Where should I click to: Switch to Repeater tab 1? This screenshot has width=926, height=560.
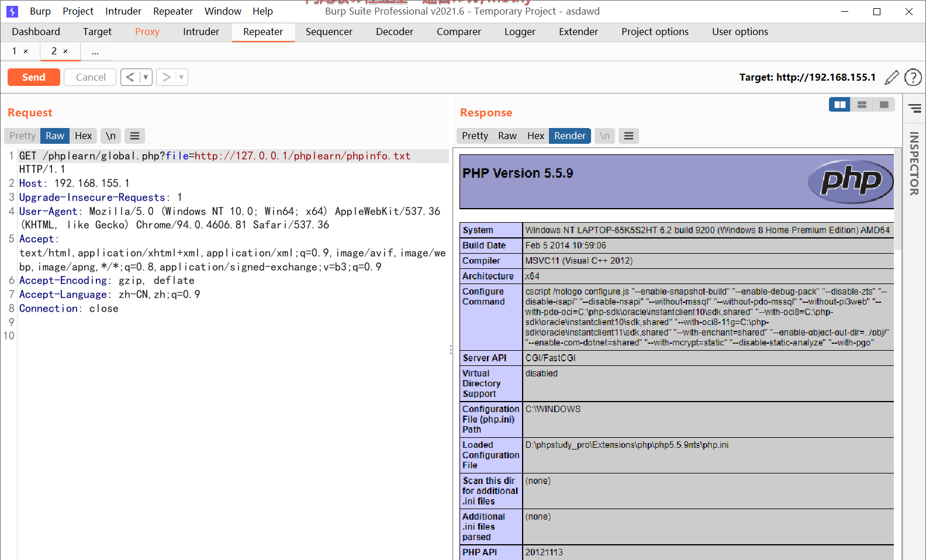tap(15, 51)
